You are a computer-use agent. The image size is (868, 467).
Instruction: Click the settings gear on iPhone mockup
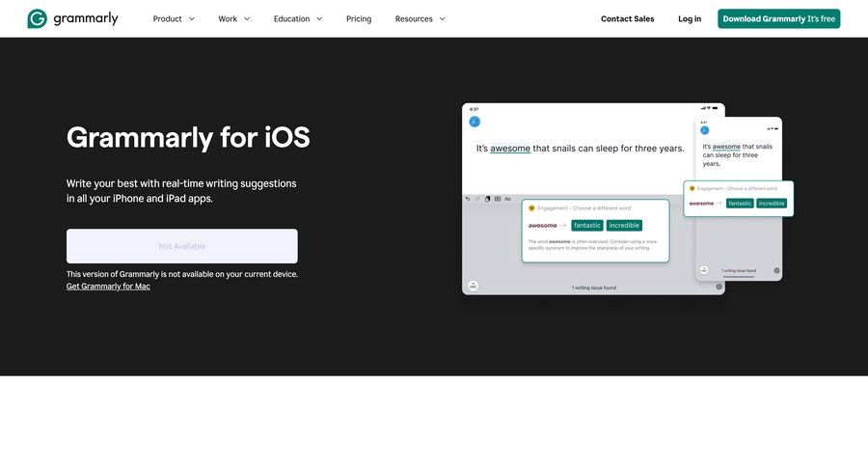click(776, 270)
